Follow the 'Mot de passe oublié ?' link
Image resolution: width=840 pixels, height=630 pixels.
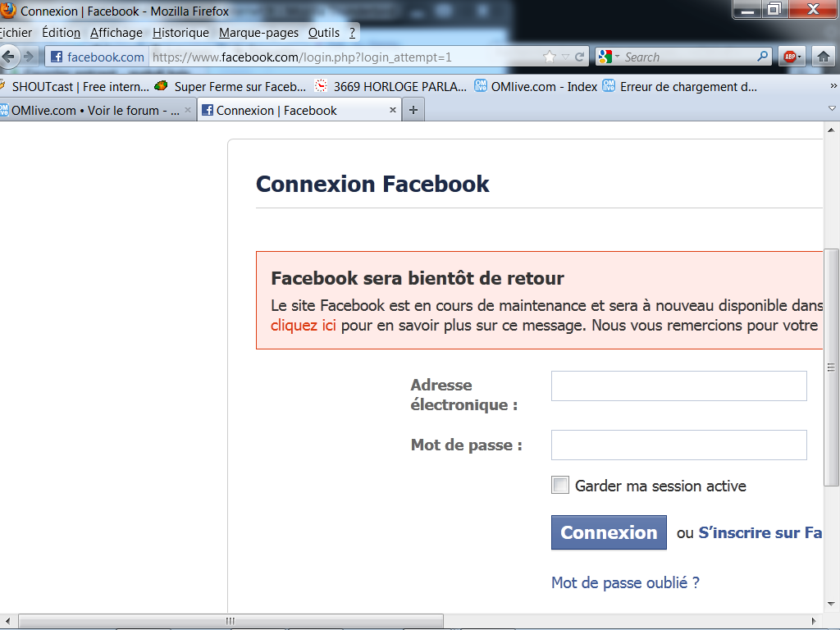(x=625, y=583)
